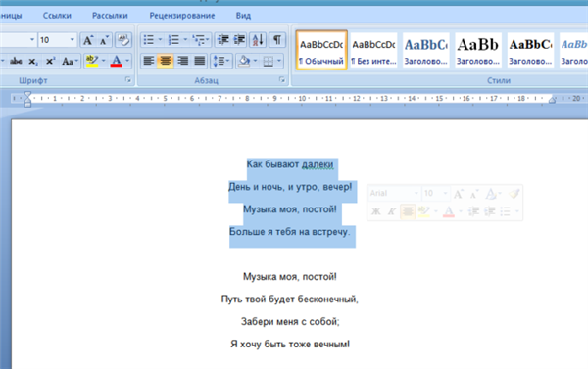Apply the large AaBb heading style

[478, 51]
